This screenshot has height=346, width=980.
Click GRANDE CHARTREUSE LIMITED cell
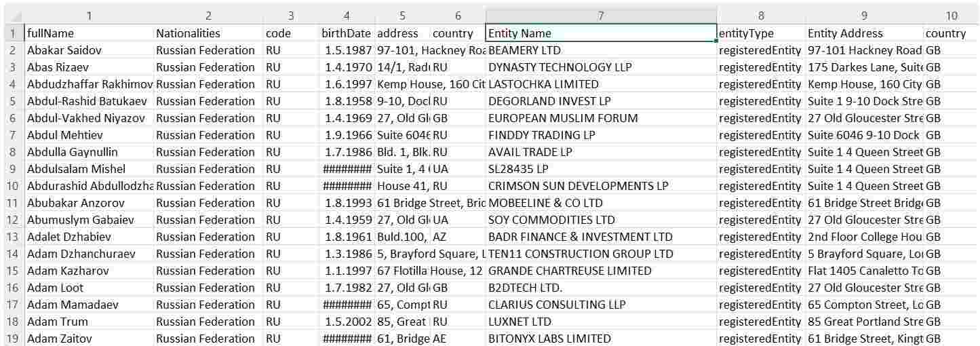click(601, 271)
